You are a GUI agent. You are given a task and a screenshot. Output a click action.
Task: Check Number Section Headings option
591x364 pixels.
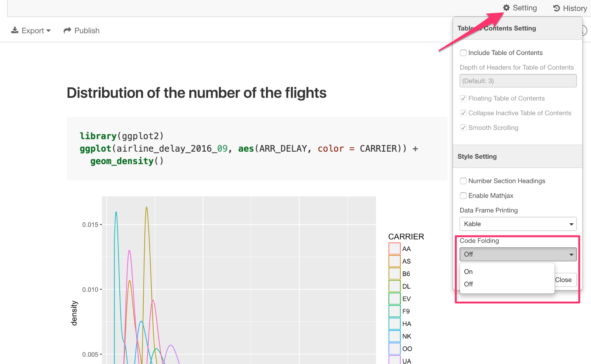(x=463, y=181)
